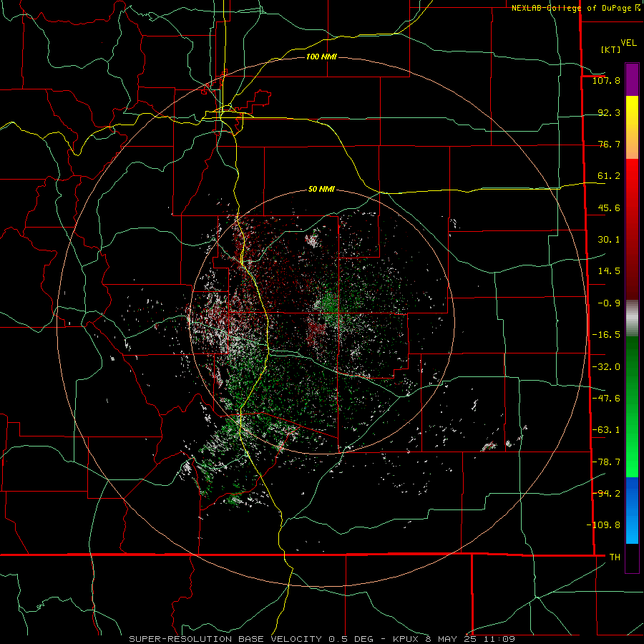Click the 30.1 scale value
644x644 pixels.
tap(609, 240)
